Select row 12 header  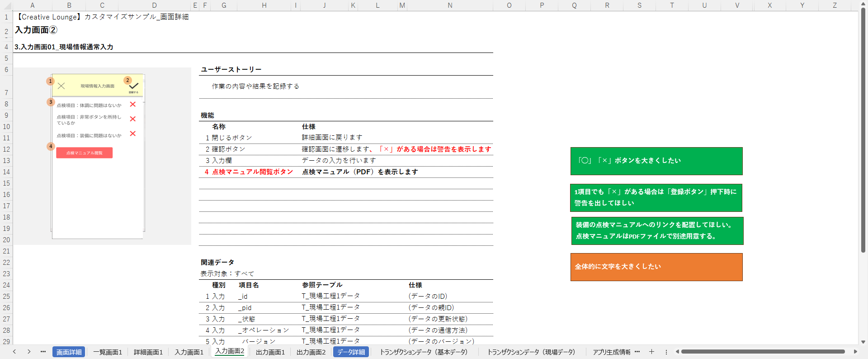(6, 149)
